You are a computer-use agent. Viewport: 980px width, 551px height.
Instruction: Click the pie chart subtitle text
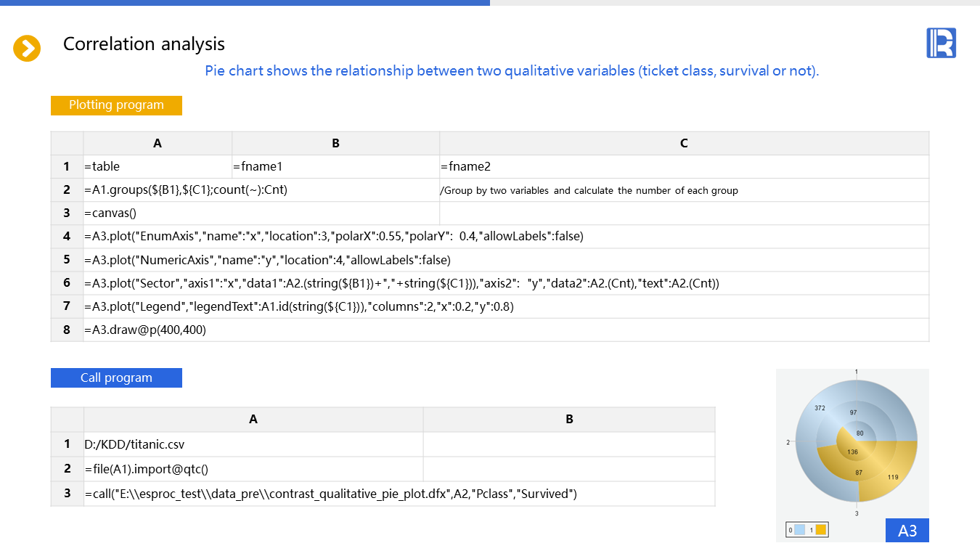coord(512,71)
